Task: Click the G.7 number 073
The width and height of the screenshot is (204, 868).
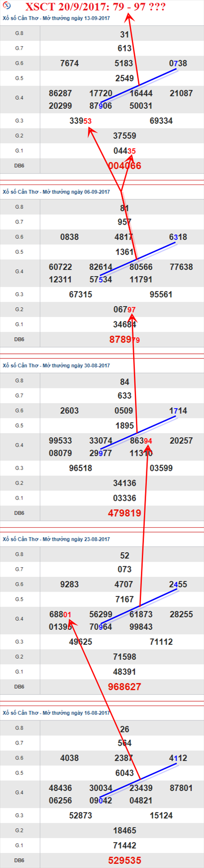Action: coord(125,569)
